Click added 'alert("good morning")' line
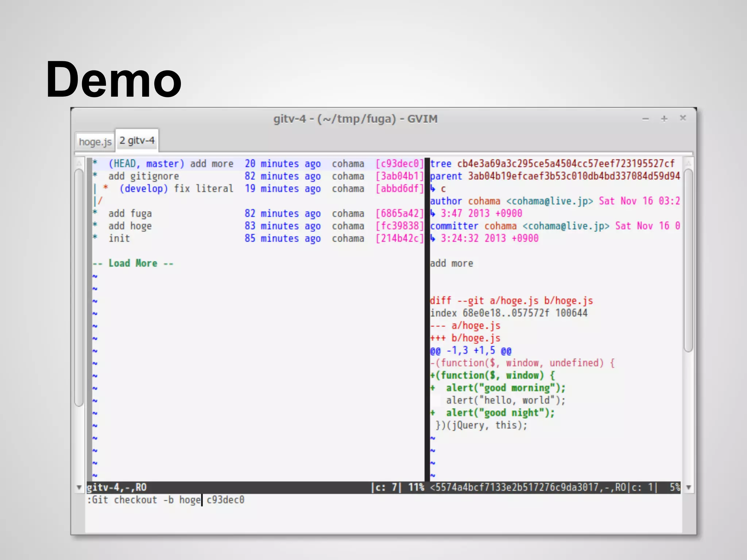747x560 pixels. point(498,388)
